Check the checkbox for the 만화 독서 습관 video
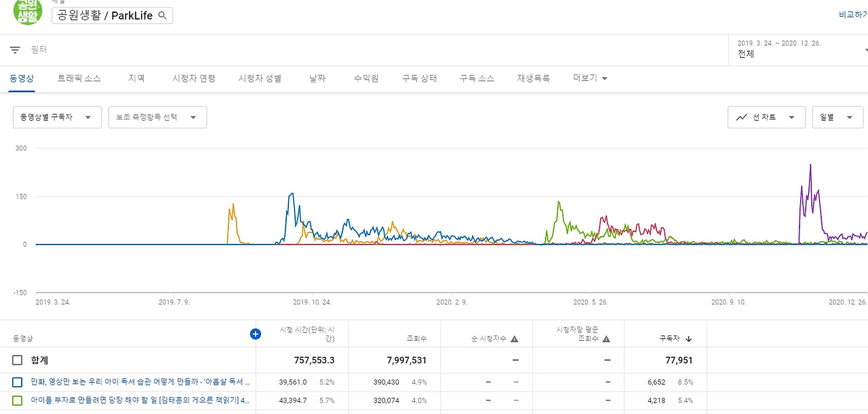This screenshot has width=868, height=414. click(18, 382)
